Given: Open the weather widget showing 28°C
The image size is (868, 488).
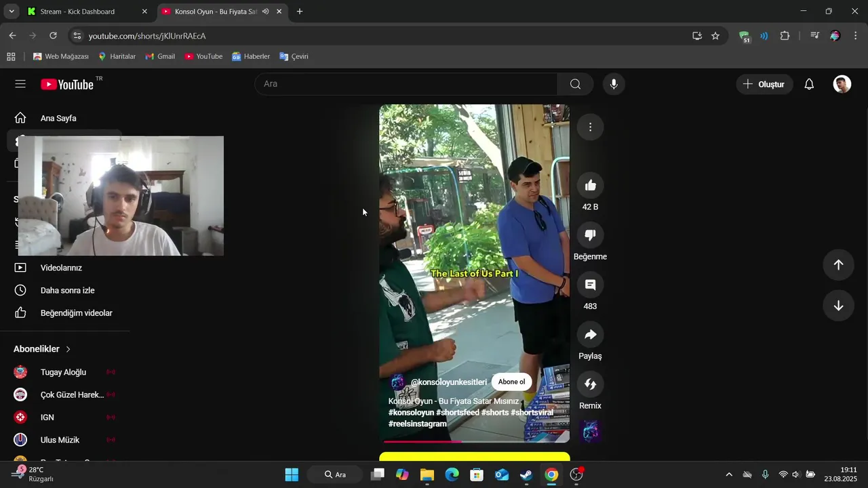Looking at the screenshot, I should (x=34, y=474).
